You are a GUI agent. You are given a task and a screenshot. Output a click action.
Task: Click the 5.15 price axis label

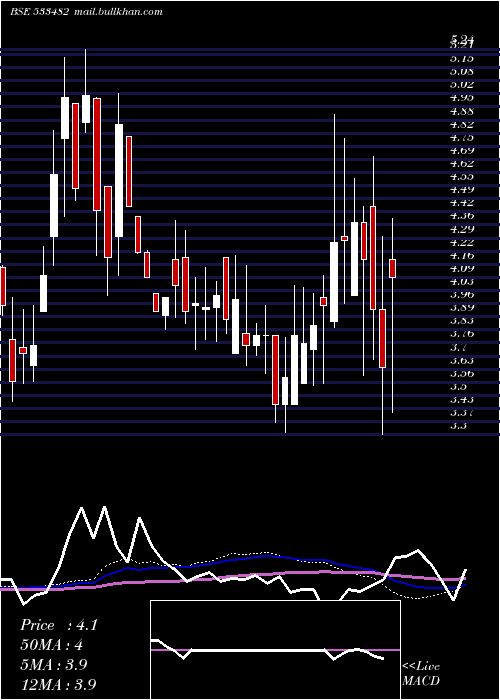coord(462,58)
